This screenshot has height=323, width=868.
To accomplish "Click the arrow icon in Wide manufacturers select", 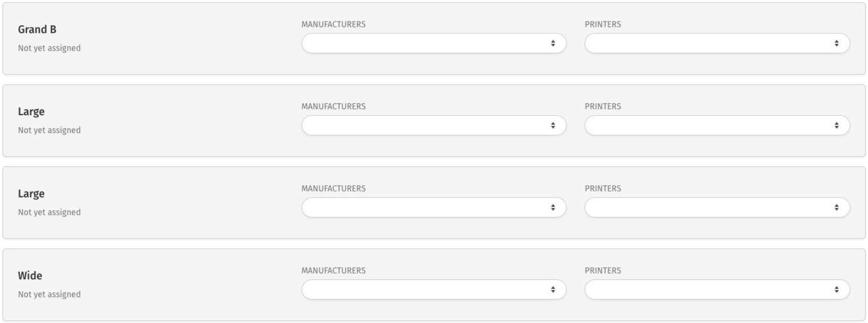I will [553, 290].
